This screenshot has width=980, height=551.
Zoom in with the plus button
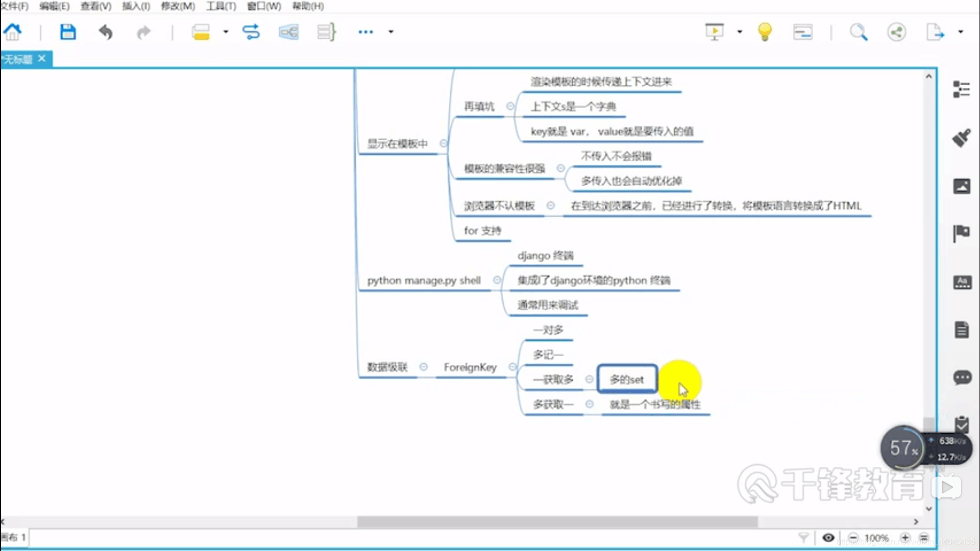[905, 538]
